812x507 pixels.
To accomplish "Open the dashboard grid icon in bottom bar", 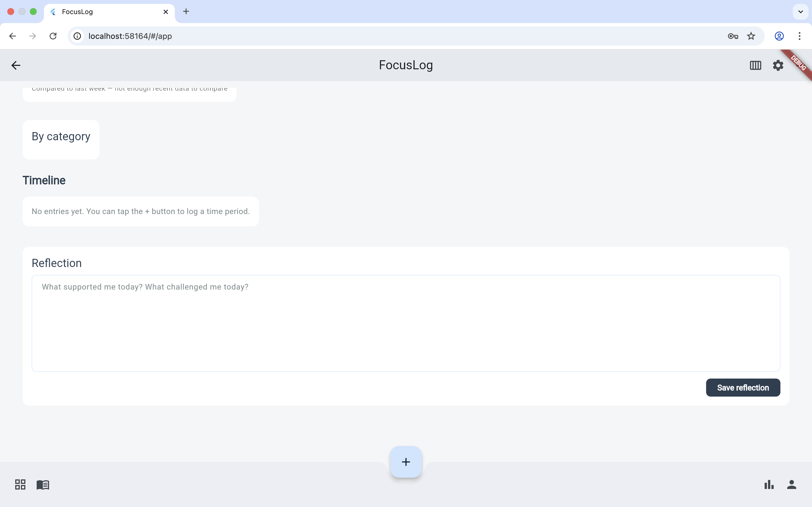I will tap(20, 484).
